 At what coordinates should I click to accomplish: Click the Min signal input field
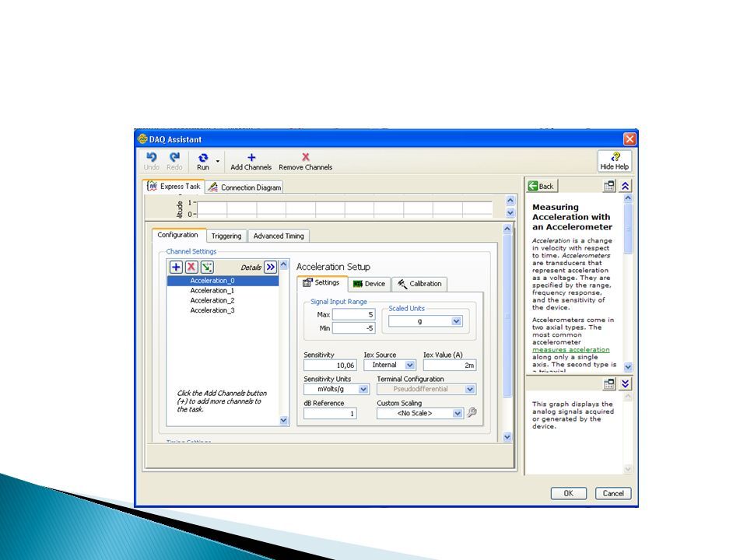tap(354, 328)
